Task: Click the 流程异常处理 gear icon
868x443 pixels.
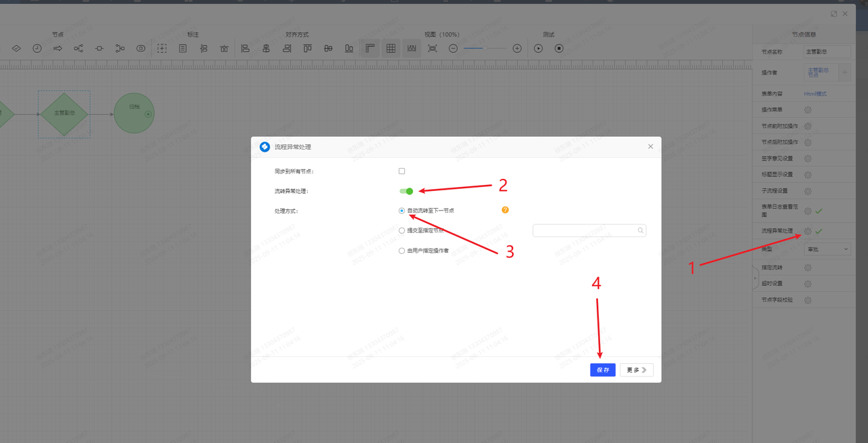Action: [x=808, y=232]
